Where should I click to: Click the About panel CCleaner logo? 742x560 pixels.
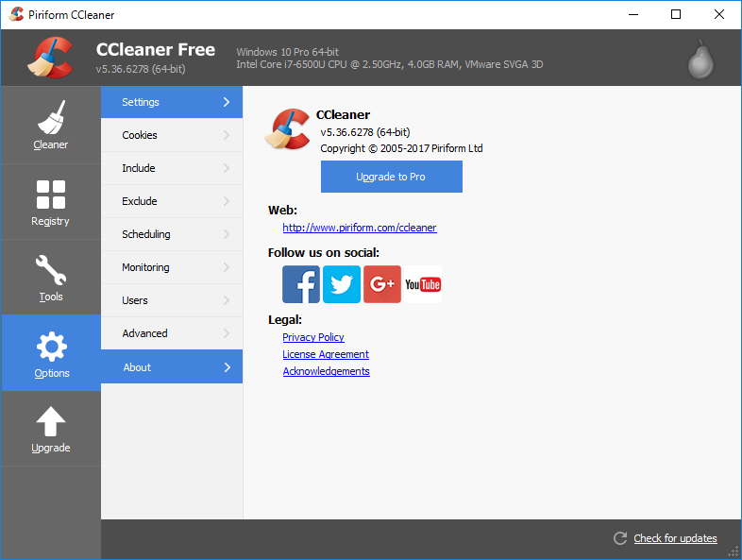click(x=287, y=129)
